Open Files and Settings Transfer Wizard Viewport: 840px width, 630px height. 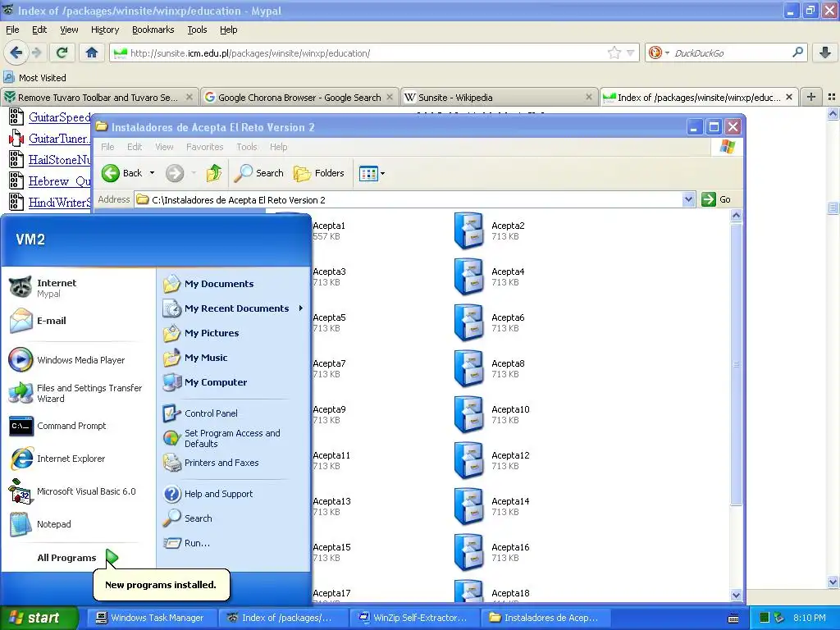[x=80, y=393]
